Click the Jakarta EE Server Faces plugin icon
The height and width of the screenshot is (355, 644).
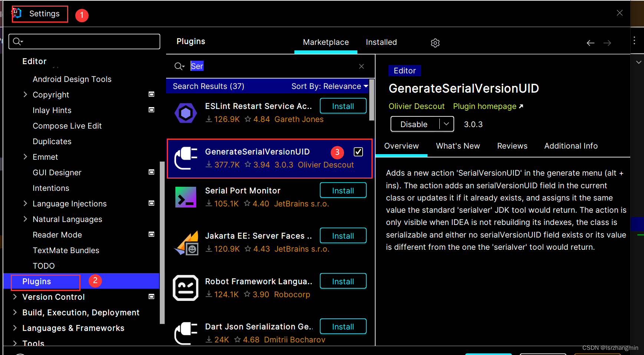pos(186,243)
